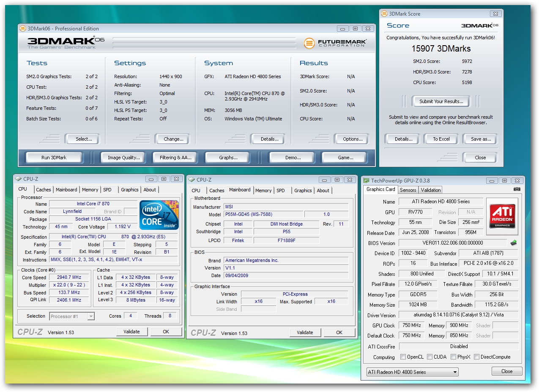Click the Close button in the Score window
This screenshot has width=539, height=392.
tap(480, 158)
